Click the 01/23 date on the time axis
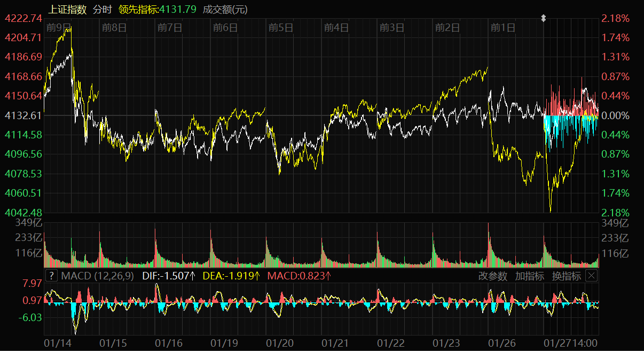Viewport: 644px width, 351px height. [x=446, y=342]
